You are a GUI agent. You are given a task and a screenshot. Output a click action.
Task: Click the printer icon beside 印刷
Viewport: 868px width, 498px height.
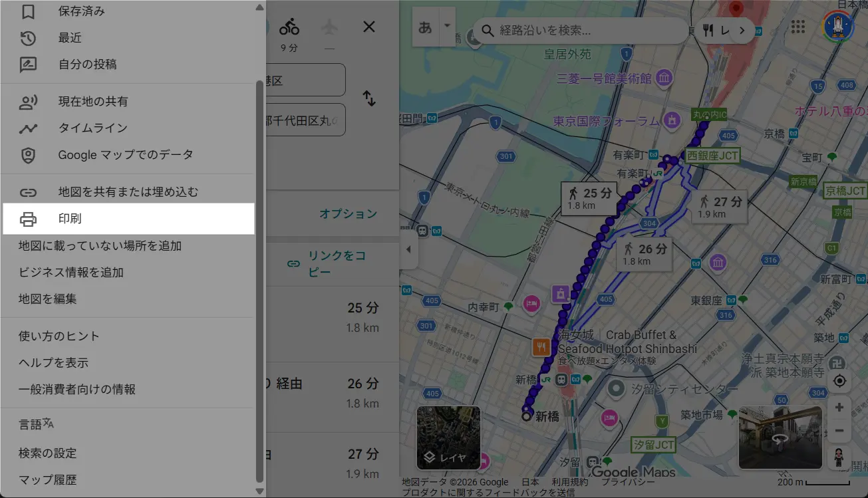coord(28,219)
